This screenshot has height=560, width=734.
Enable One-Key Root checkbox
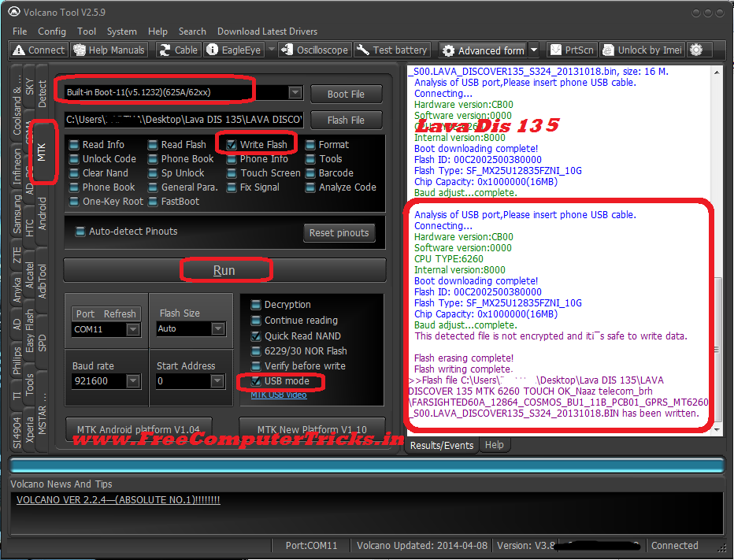point(74,202)
